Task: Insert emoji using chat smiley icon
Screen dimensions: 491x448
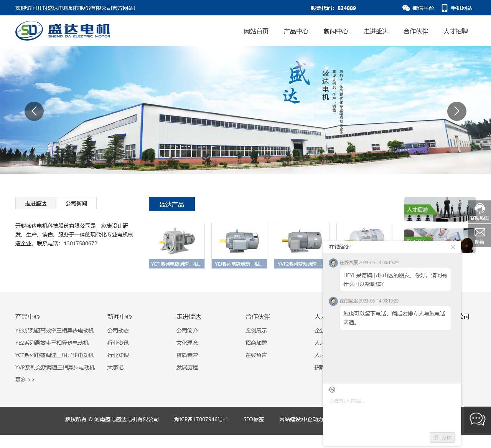Action: [332, 390]
